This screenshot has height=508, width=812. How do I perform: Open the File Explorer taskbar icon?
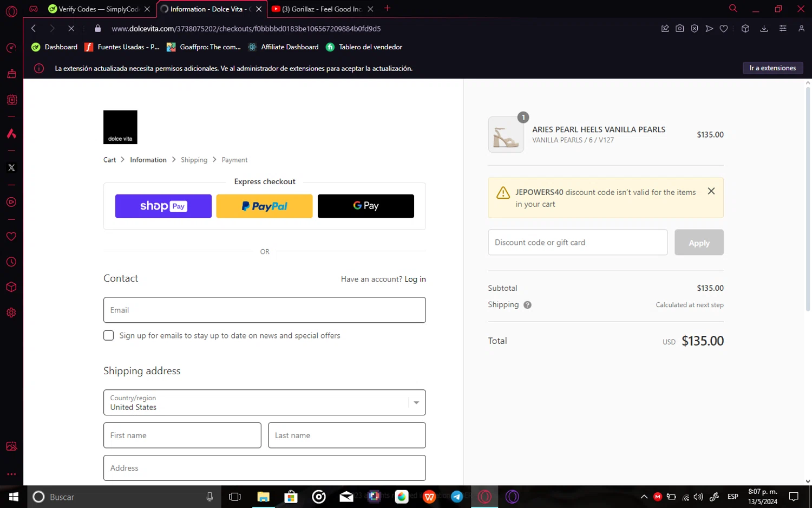(263, 497)
